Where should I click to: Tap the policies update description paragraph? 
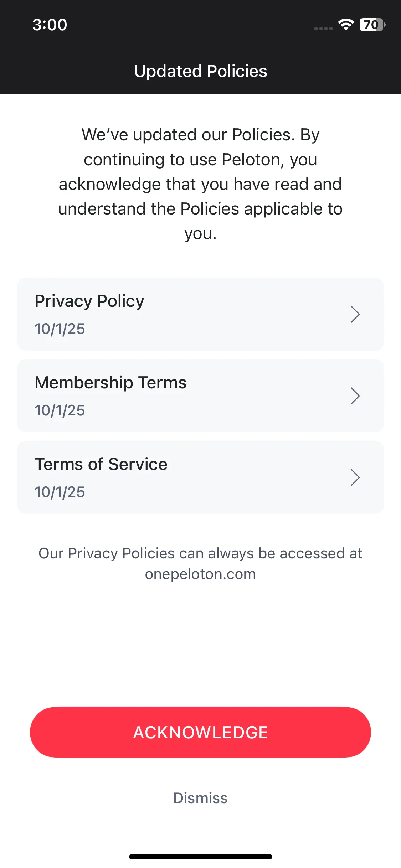[x=200, y=184]
